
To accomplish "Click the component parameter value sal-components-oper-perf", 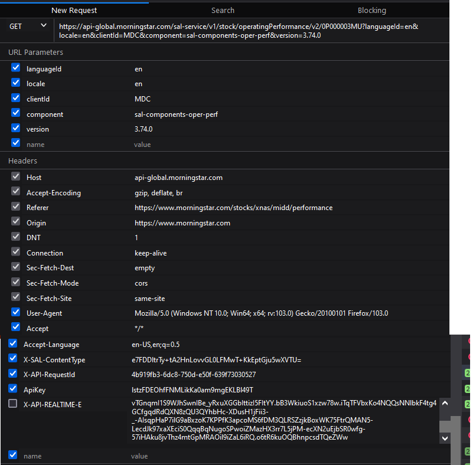I will pos(176,114).
